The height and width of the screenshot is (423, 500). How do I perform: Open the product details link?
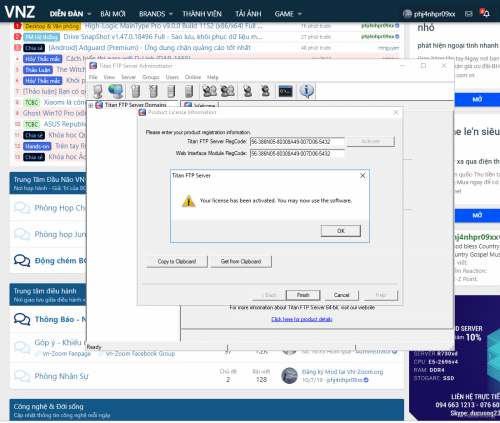pos(302,319)
